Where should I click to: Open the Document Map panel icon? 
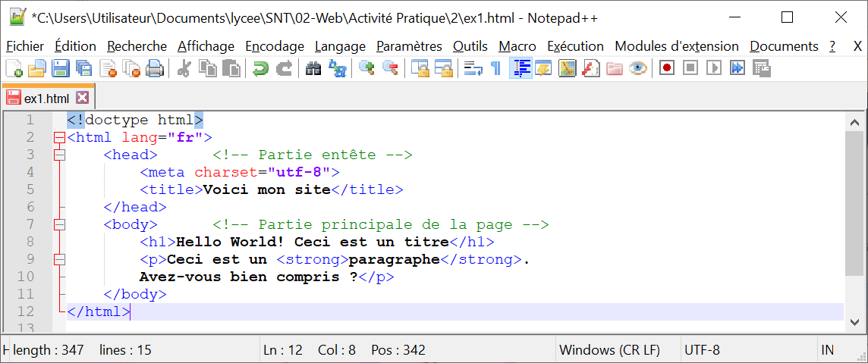pos(568,68)
